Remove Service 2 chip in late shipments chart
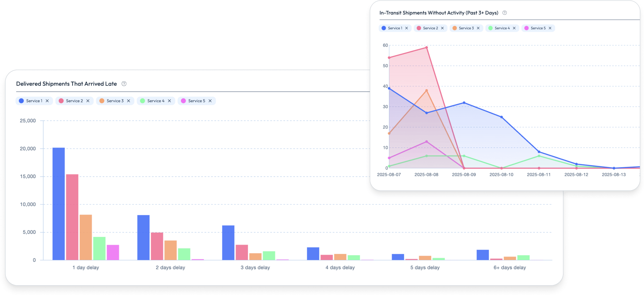Image resolution: width=644 pixels, height=295 pixels. click(x=88, y=101)
